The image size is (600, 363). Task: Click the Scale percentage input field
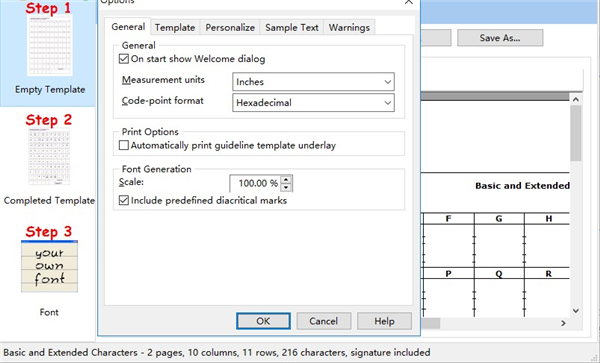[x=255, y=183]
